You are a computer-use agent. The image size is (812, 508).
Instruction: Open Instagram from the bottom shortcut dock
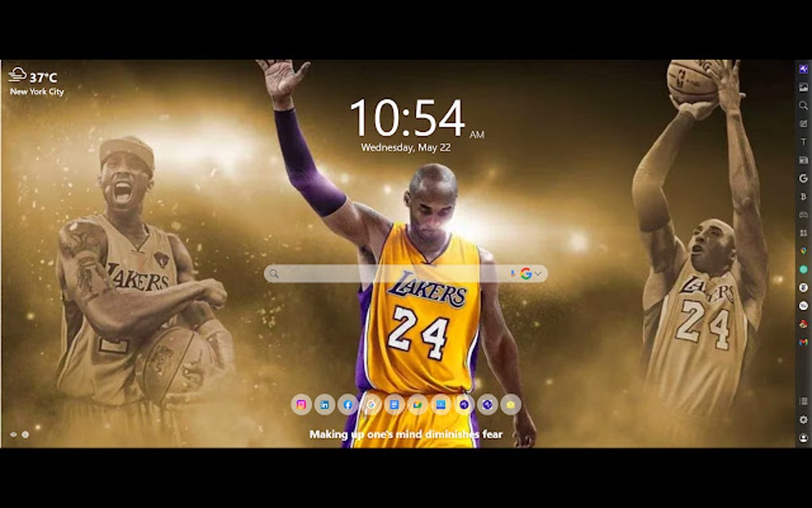301,404
